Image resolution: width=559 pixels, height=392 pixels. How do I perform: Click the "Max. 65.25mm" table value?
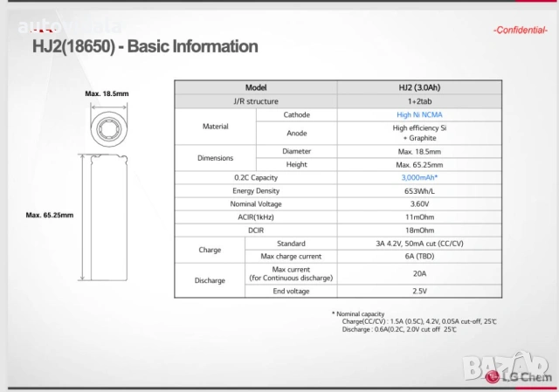click(x=419, y=165)
